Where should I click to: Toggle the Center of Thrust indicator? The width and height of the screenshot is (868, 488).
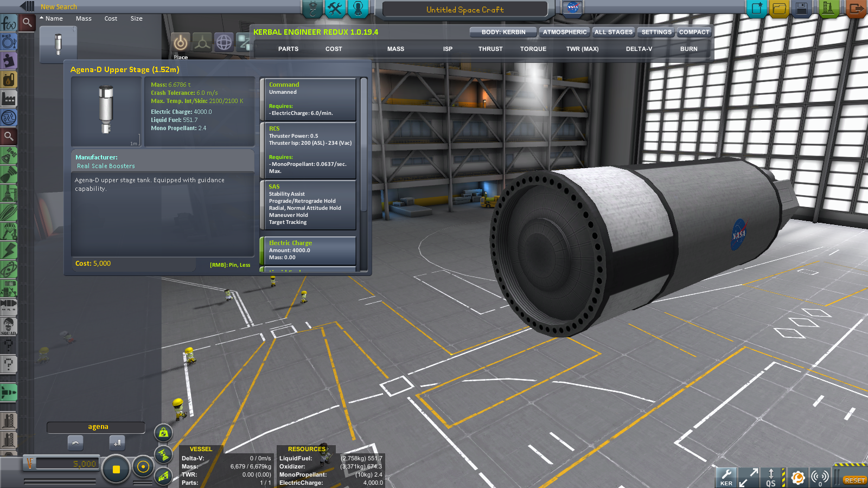coord(163,454)
